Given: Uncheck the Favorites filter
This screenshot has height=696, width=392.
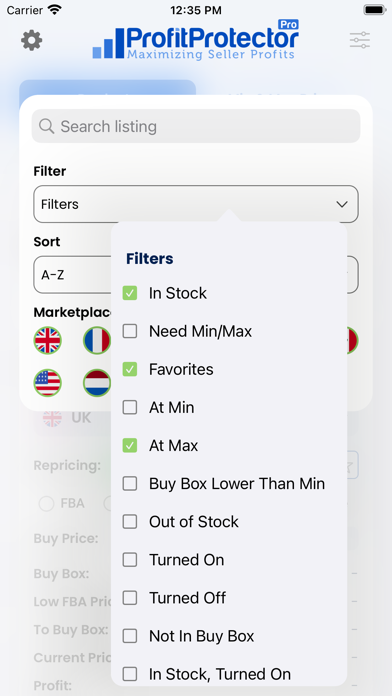Looking at the screenshot, I should [130, 369].
